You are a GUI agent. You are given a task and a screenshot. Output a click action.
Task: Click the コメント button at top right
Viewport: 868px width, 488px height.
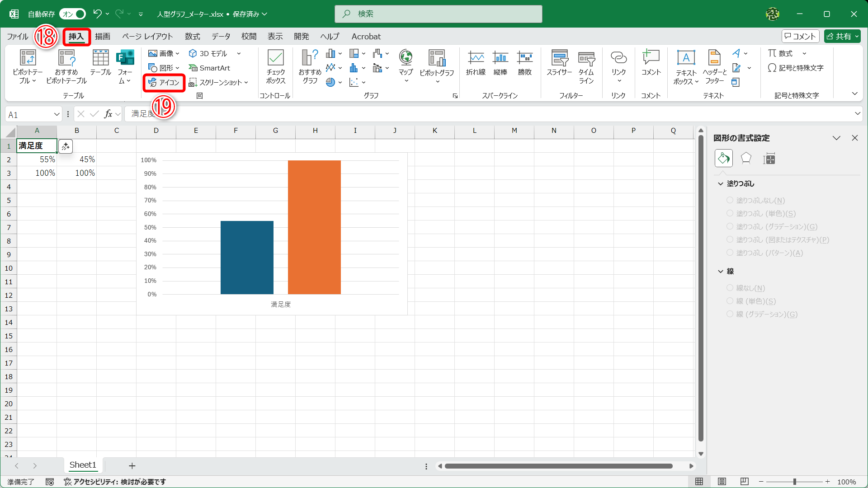(x=800, y=37)
